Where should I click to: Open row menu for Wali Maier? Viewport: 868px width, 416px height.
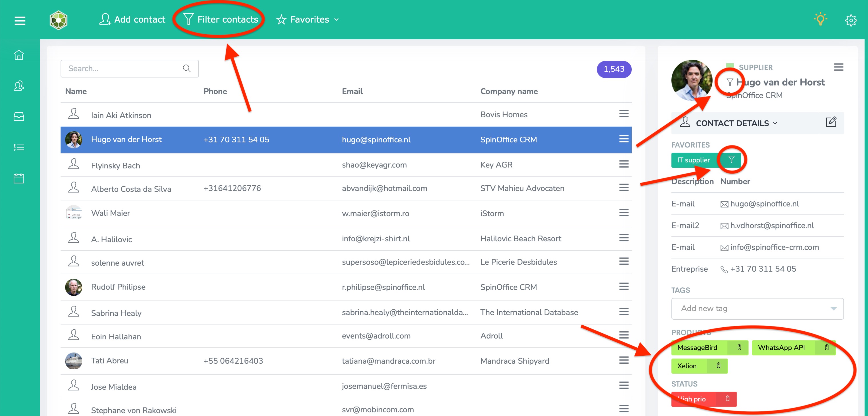click(x=624, y=212)
